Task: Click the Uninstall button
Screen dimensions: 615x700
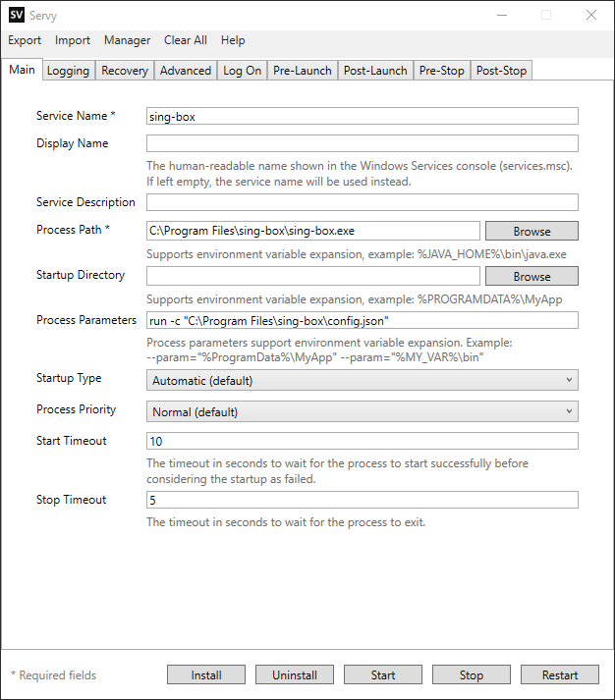Action: click(295, 675)
